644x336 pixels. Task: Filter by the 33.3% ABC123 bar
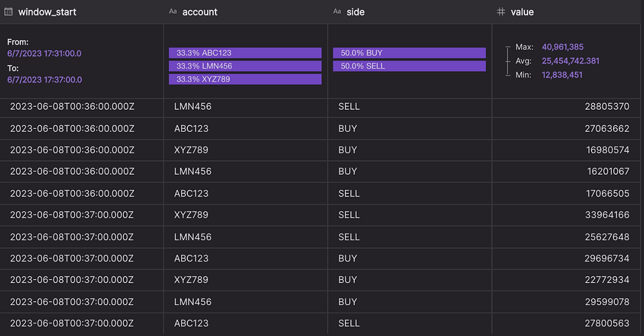[x=245, y=53]
